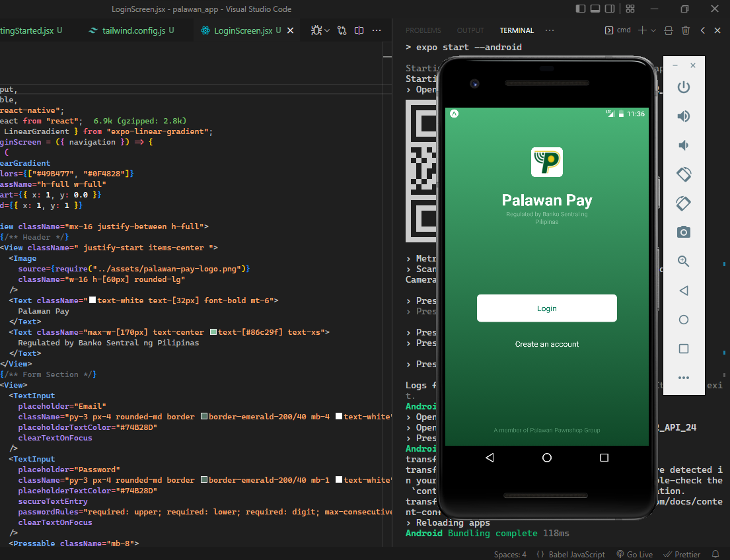
Task: Open Customize Layout icon in title bar
Action: [x=630, y=9]
